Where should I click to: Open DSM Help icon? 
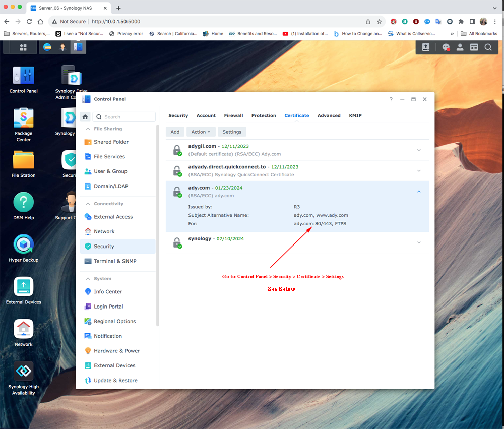tap(23, 202)
